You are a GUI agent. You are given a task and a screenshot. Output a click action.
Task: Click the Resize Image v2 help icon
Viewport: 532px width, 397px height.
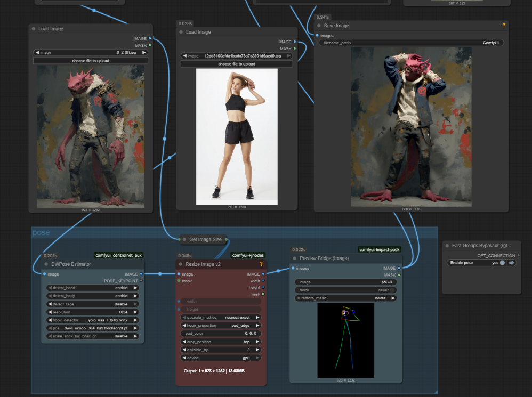pos(261,264)
